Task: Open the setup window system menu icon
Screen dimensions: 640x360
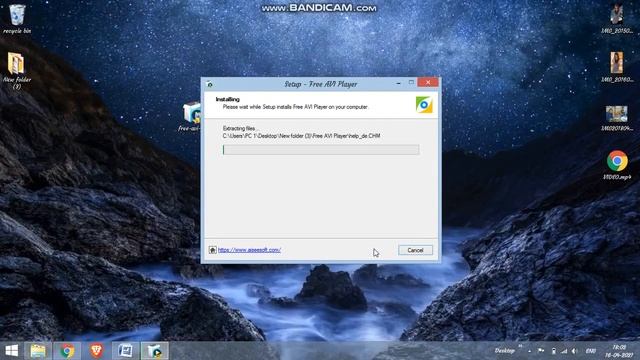Action: tap(210, 84)
